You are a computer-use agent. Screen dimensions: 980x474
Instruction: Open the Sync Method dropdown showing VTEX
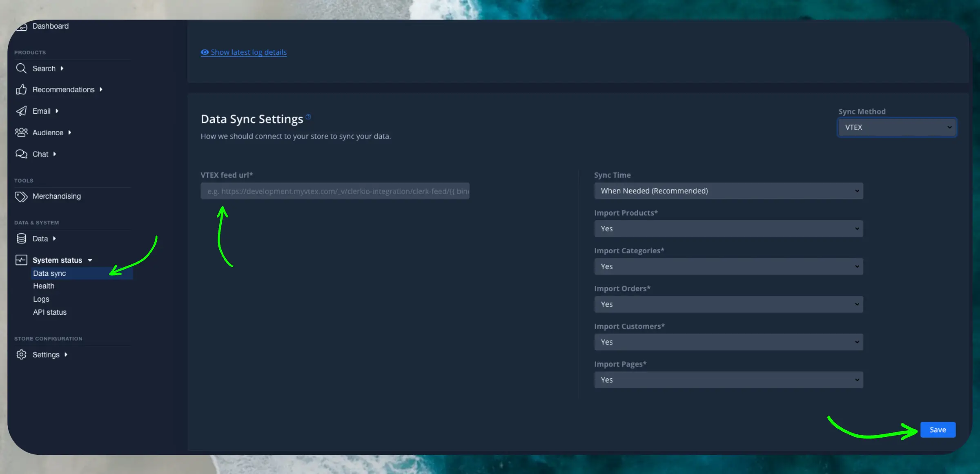897,127
